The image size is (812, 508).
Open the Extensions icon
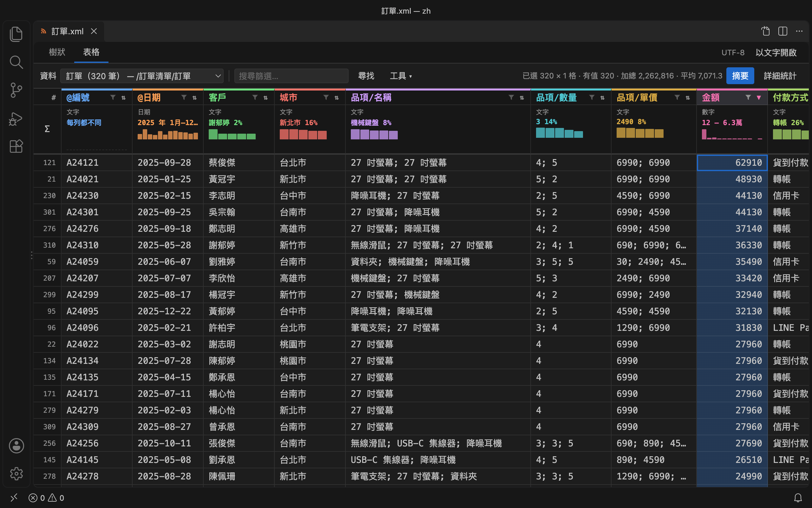pos(16,146)
